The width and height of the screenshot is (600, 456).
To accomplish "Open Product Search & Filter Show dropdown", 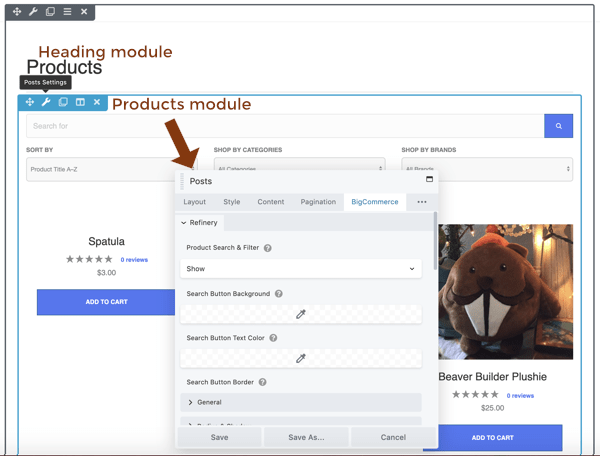I will pyautogui.click(x=300, y=269).
